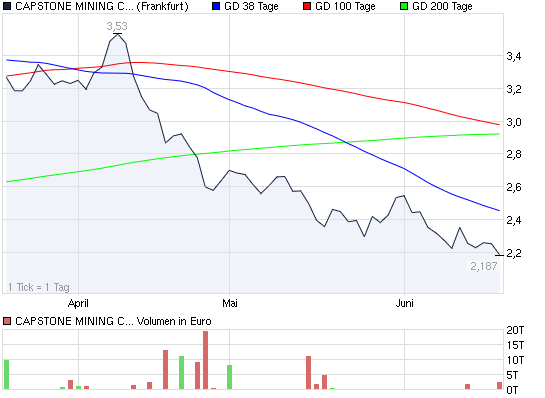Click the '5T' volume axis label

pos(512,375)
